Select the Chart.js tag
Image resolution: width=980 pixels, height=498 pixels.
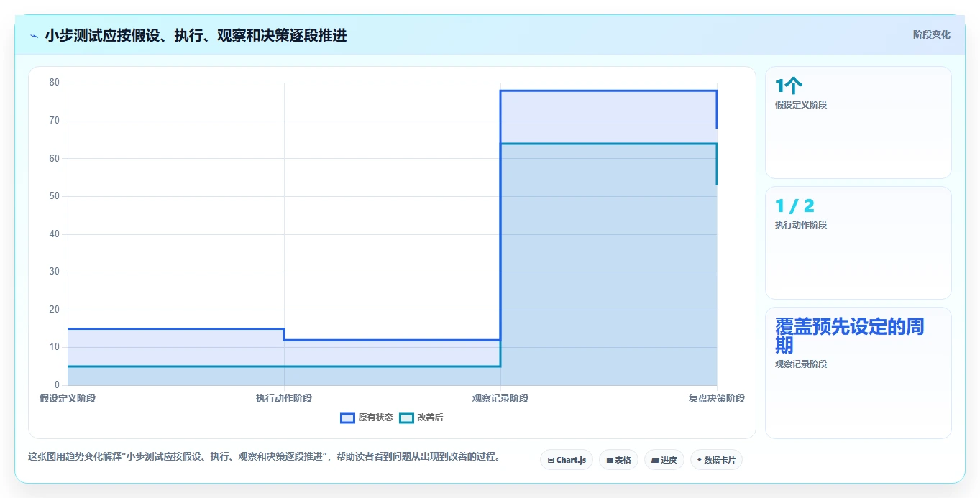coord(567,460)
